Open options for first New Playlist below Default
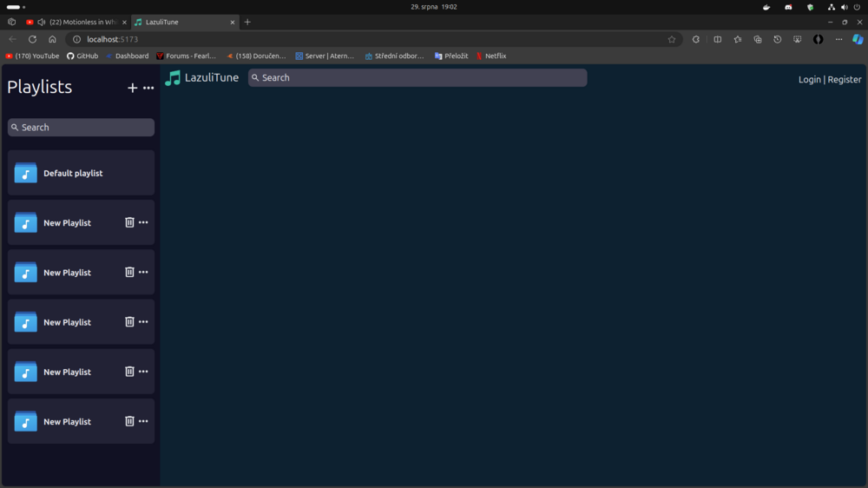 143,222
